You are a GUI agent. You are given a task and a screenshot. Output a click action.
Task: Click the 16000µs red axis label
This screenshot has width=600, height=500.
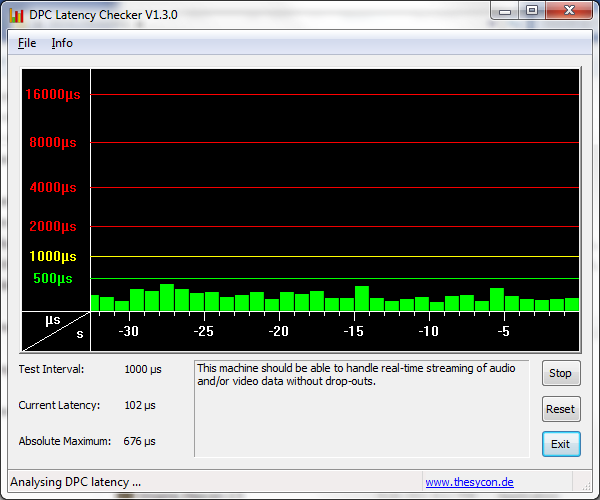[x=52, y=95]
